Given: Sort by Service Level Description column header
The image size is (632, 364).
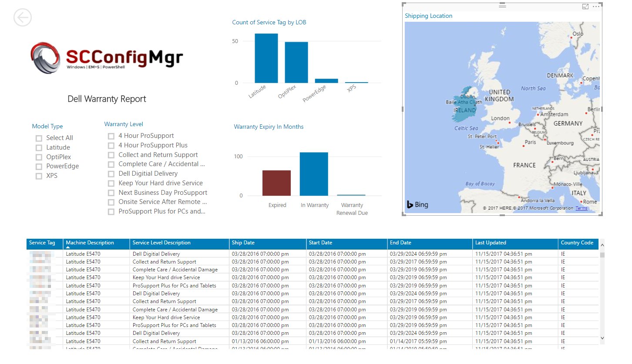Looking at the screenshot, I should click(x=179, y=244).
